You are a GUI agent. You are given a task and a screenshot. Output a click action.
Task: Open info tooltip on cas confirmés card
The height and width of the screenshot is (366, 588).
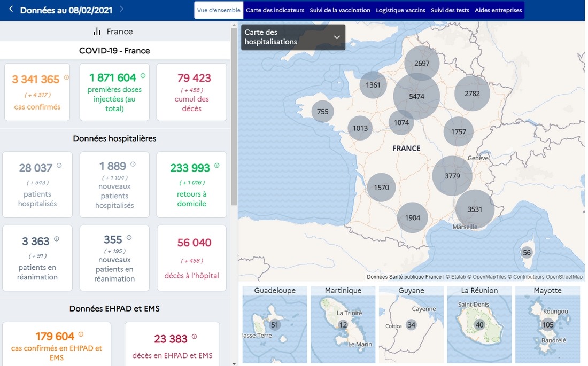pyautogui.click(x=66, y=77)
